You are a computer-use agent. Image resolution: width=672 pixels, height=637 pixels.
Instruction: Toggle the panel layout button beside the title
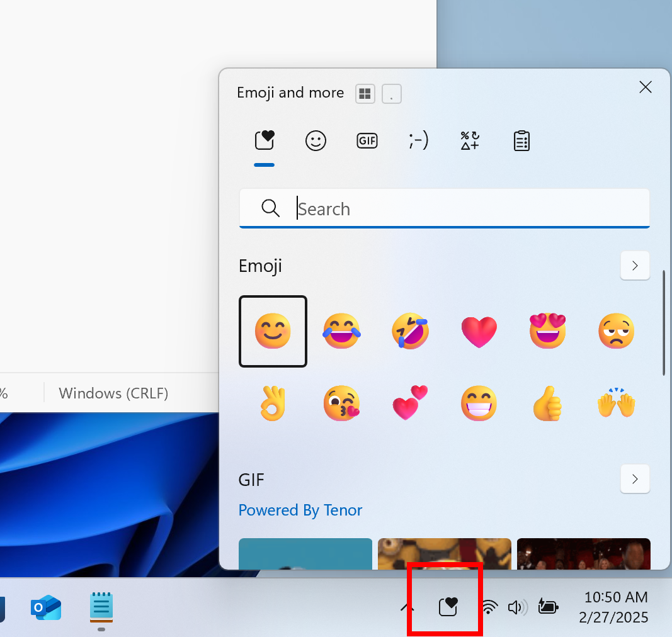tap(365, 93)
